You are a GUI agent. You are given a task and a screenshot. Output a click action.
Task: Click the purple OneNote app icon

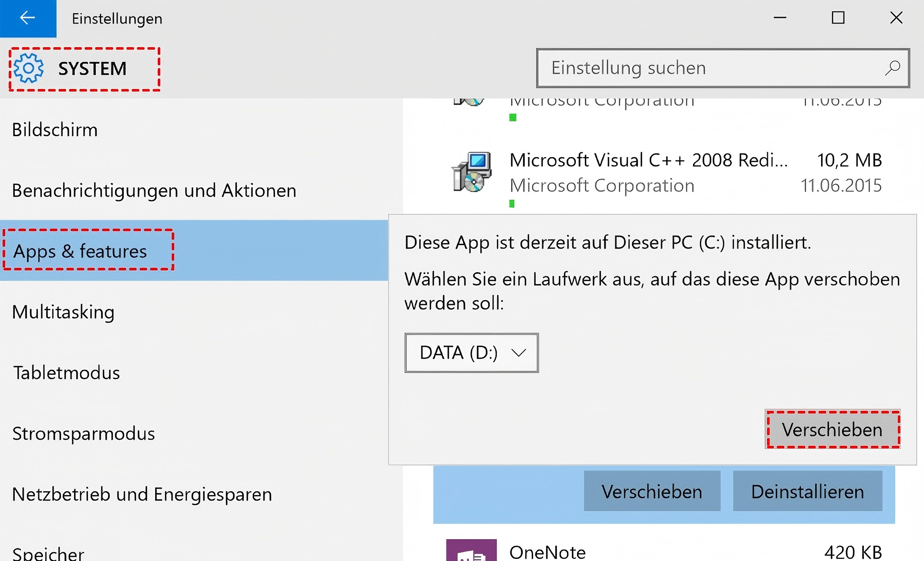click(471, 551)
